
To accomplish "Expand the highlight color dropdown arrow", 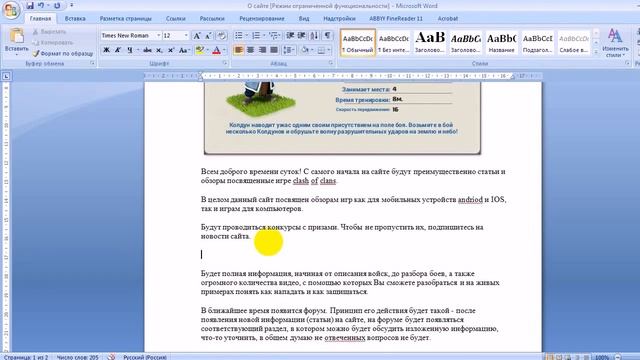I will (207, 50).
